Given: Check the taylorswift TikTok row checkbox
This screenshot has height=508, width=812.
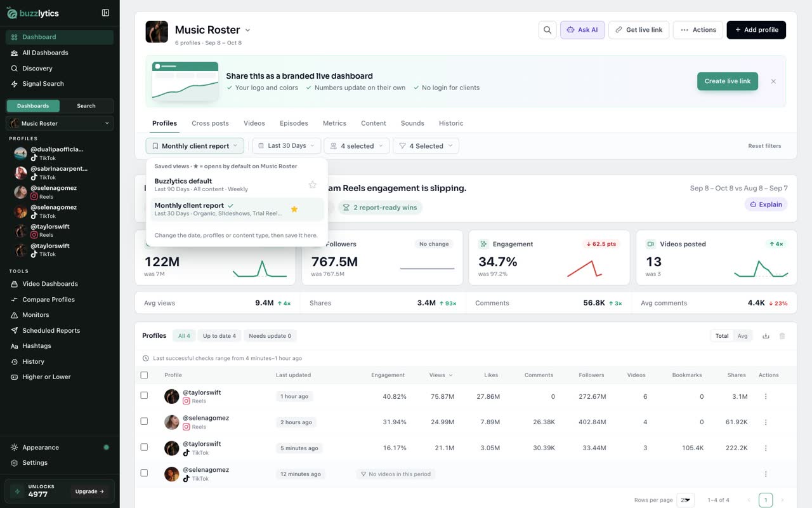Looking at the screenshot, I should tap(144, 447).
